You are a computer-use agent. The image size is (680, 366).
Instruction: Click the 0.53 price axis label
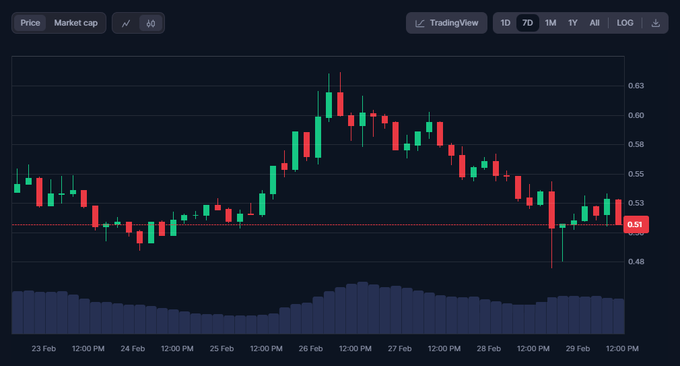pos(636,203)
